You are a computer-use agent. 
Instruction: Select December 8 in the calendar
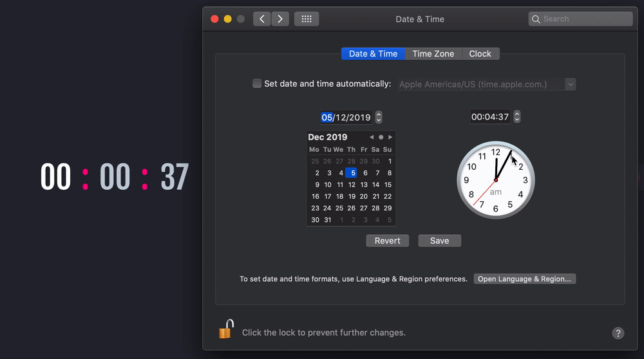point(390,173)
